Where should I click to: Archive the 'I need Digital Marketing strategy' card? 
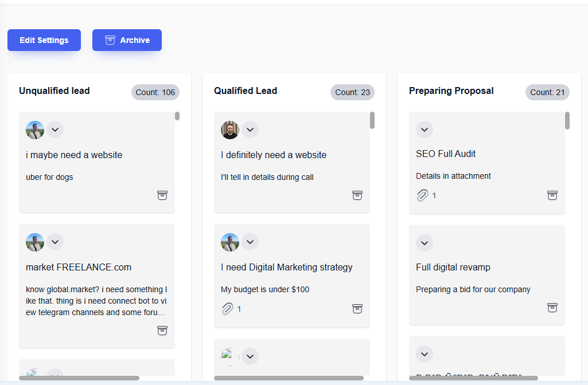click(x=357, y=309)
